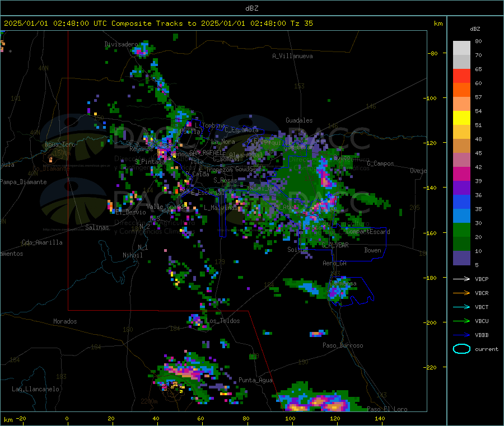This screenshot has height=426, width=504.
Task: Click the 'L_Malvinas' map label
Action: (221, 208)
